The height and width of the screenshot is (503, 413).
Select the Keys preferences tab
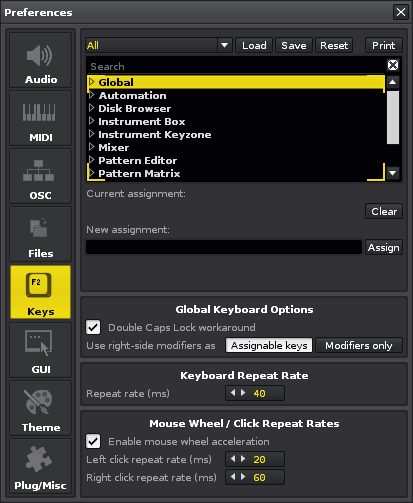point(40,292)
